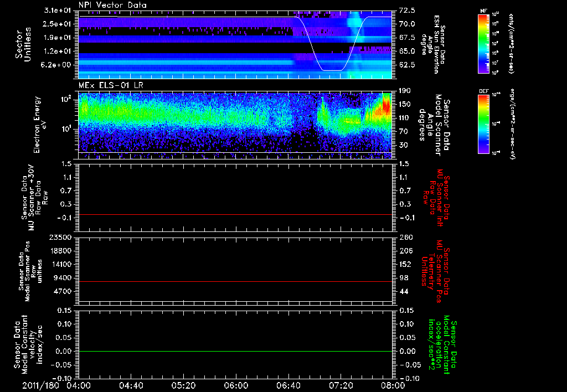
Task: Click the '04:00' time axis label
Action: (x=79, y=386)
